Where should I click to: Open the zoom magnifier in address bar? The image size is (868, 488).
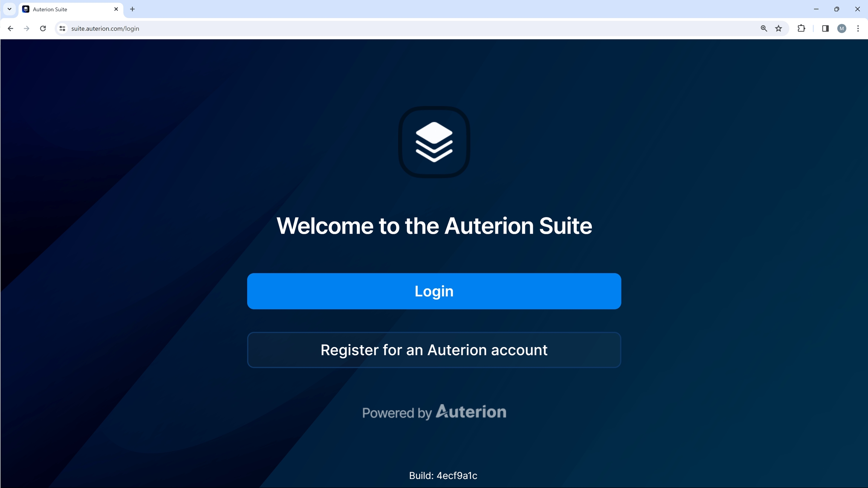764,29
